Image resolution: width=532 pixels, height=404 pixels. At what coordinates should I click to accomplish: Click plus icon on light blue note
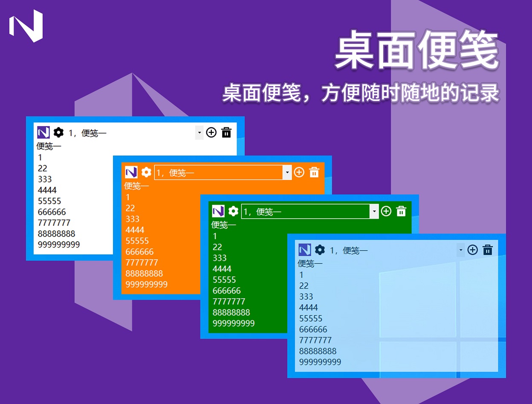pos(472,250)
